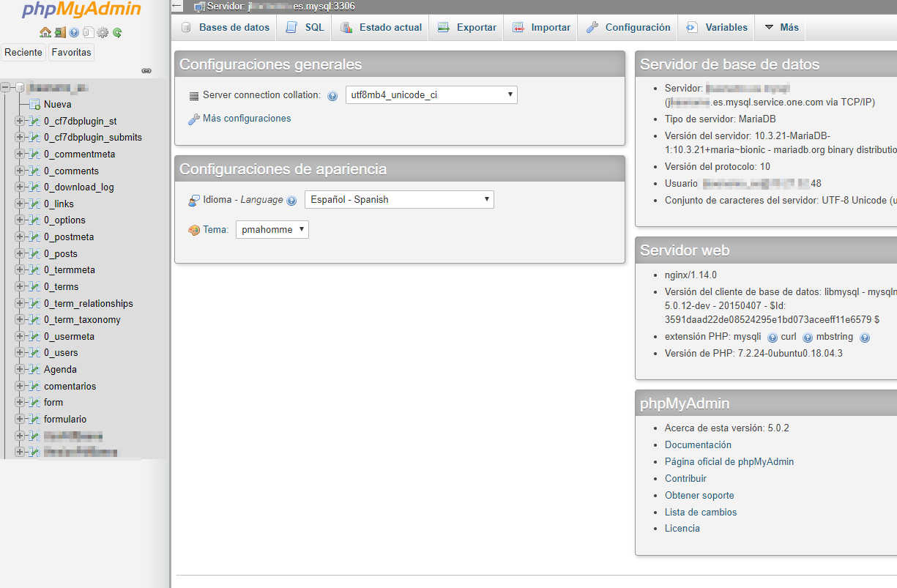Open the 0_usermeta table
The image size is (897, 588).
[69, 337]
